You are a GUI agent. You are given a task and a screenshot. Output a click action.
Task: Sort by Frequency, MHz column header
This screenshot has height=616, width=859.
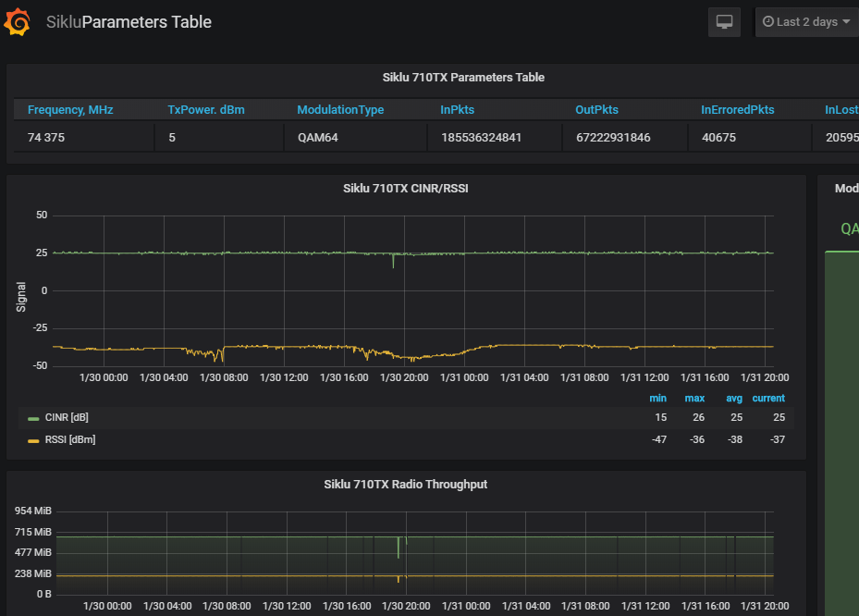[70, 110]
